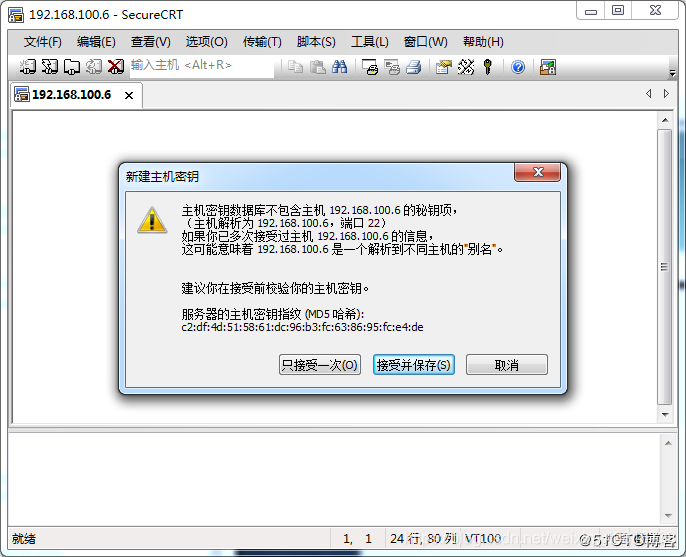Click the Find binoculars icon
This screenshot has width=686, height=557.
(x=340, y=67)
